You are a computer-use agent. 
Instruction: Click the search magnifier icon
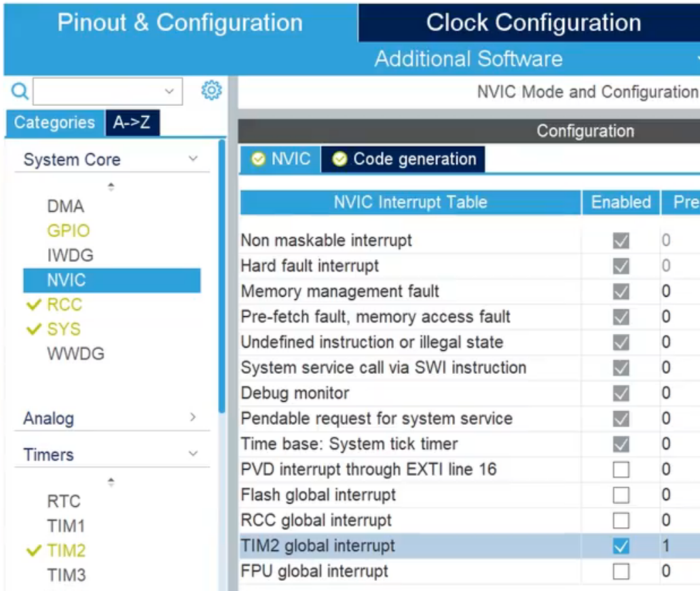tap(20, 91)
